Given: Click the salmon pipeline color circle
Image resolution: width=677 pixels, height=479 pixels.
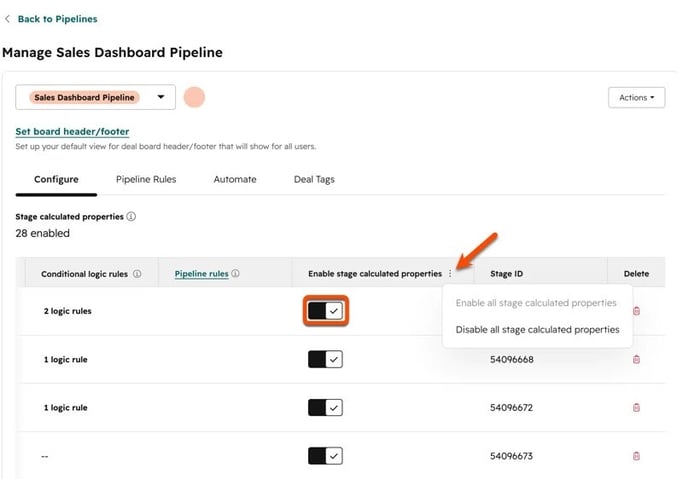Looking at the screenshot, I should tap(194, 97).
